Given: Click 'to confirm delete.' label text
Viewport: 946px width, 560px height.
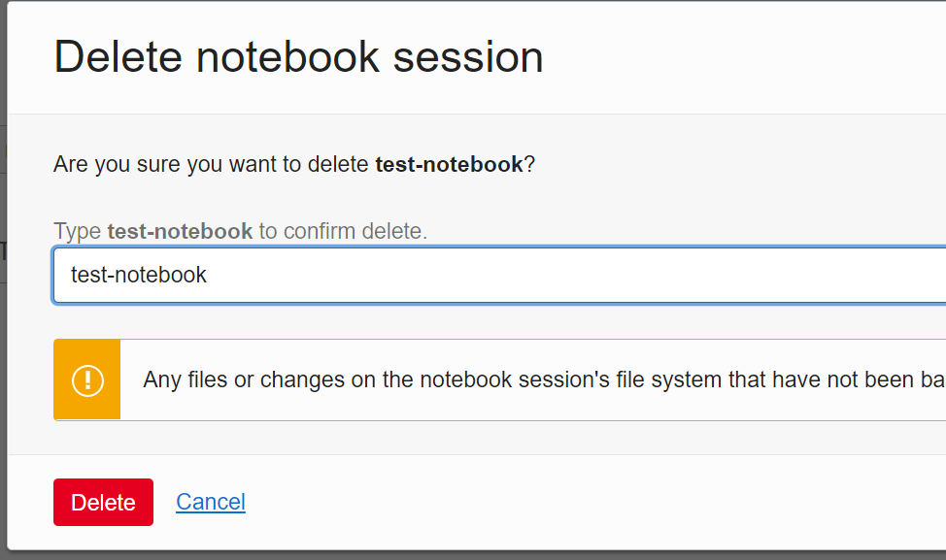Looking at the screenshot, I should (x=343, y=231).
